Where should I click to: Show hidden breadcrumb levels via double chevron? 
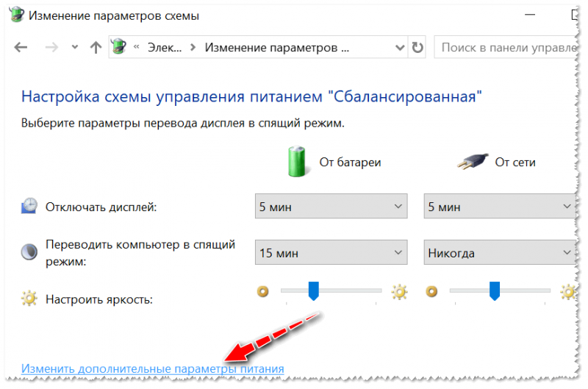click(x=137, y=47)
